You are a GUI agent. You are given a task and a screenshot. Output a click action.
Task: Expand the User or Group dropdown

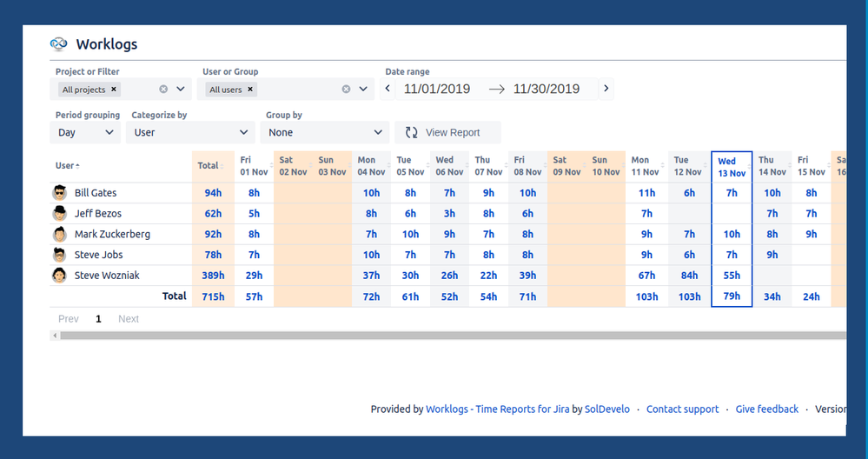(x=363, y=90)
